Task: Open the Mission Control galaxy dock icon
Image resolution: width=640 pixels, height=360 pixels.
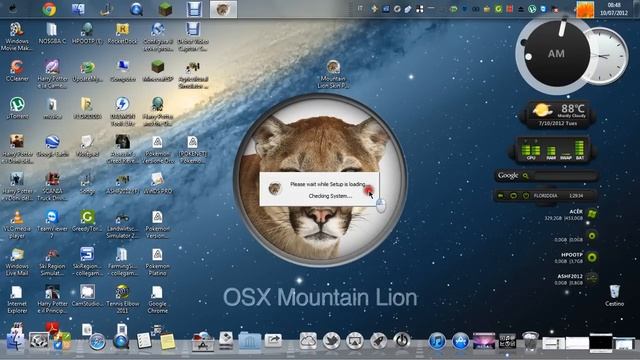Action: (x=484, y=340)
